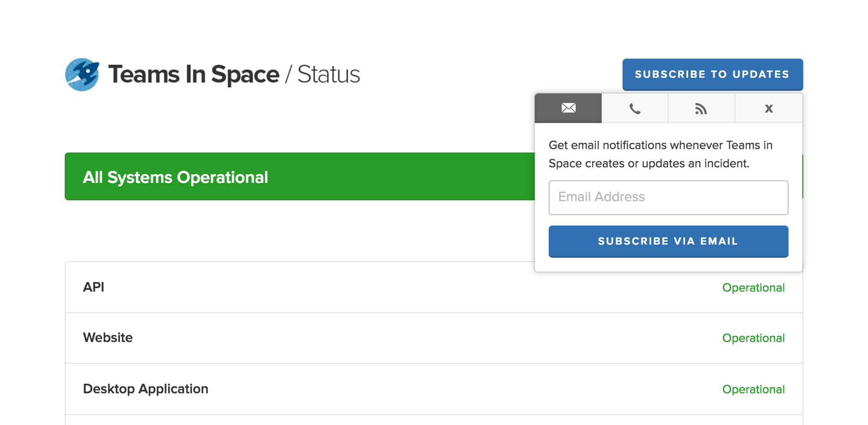Image resolution: width=868 pixels, height=425 pixels.
Task: Select the email envelope subscription tab
Action: click(568, 108)
